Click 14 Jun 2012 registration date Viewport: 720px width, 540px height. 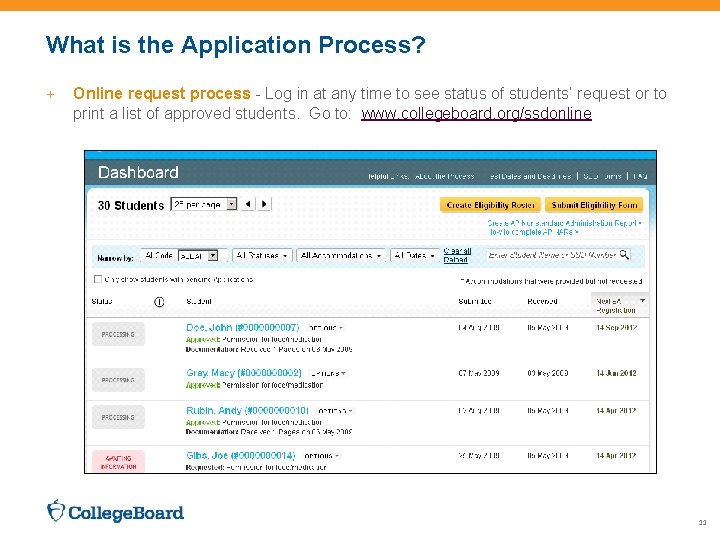616,373
